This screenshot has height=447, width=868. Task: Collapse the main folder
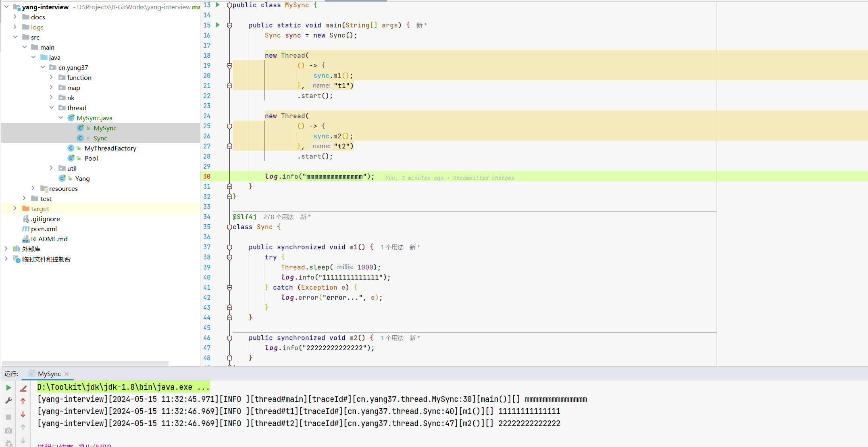click(25, 47)
